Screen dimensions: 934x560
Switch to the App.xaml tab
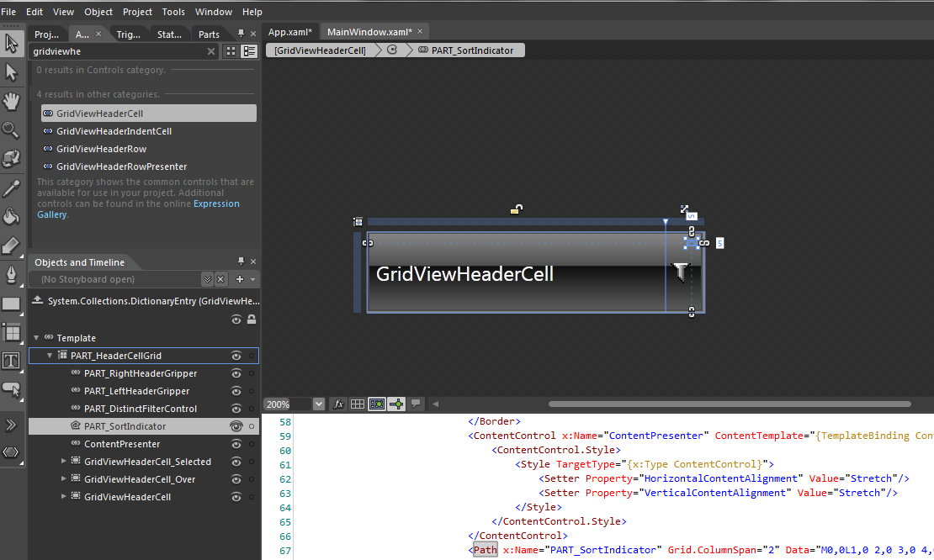point(289,32)
